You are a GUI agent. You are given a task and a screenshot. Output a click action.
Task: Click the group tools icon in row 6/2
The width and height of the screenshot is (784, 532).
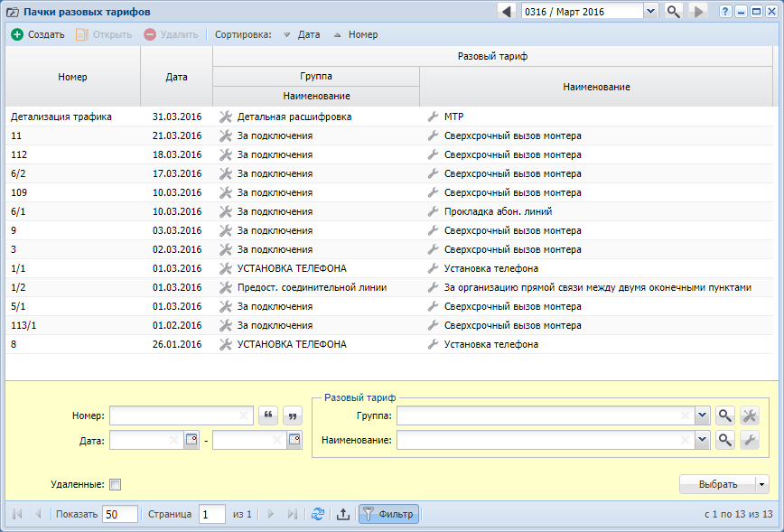226,173
